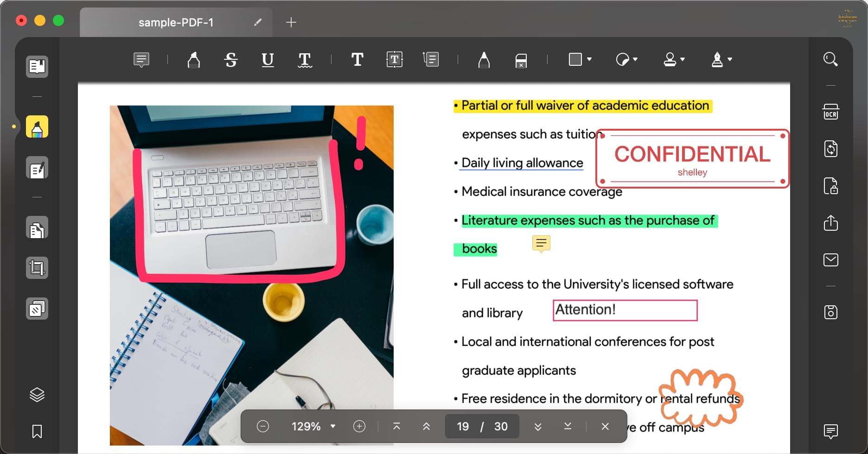The height and width of the screenshot is (454, 868).
Task: Choose the squiggly underline tool
Action: 305,60
